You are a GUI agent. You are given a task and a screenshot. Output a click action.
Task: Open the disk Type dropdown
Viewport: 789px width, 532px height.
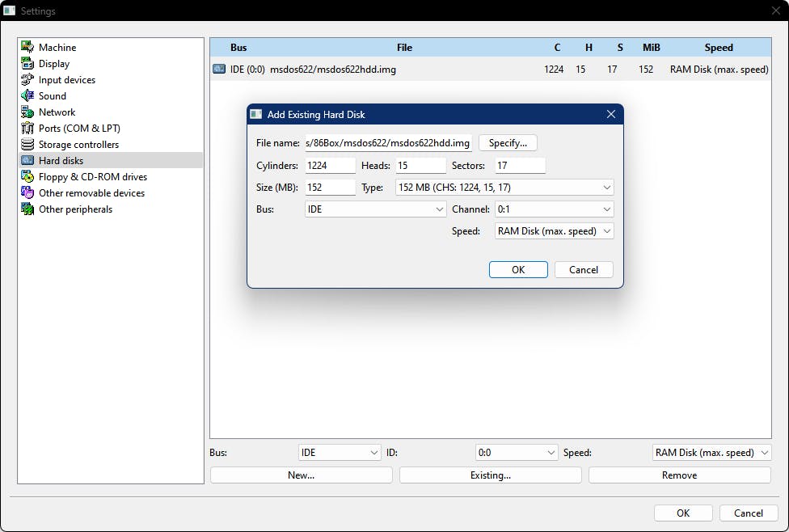504,188
